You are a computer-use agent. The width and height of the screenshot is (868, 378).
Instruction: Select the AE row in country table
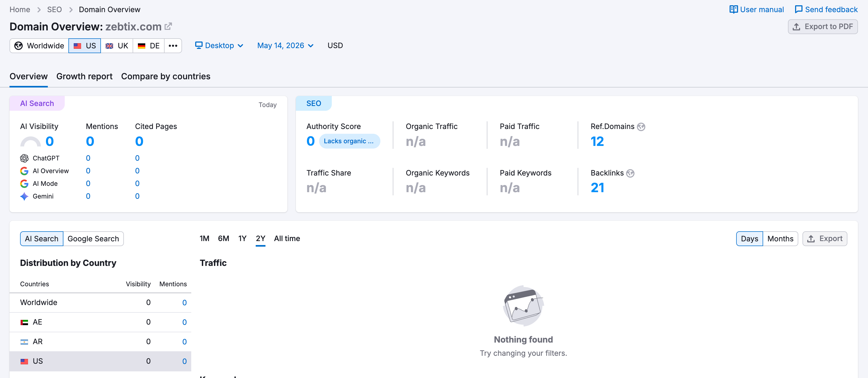click(x=100, y=322)
